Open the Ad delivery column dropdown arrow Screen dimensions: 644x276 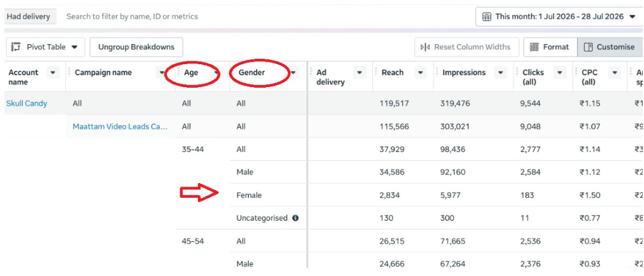tap(359, 72)
